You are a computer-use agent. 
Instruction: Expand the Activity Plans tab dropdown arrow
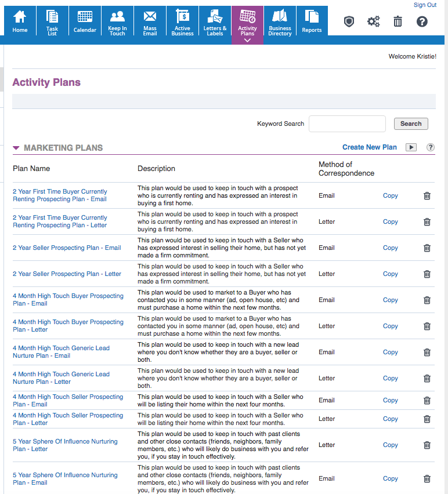[x=247, y=41]
